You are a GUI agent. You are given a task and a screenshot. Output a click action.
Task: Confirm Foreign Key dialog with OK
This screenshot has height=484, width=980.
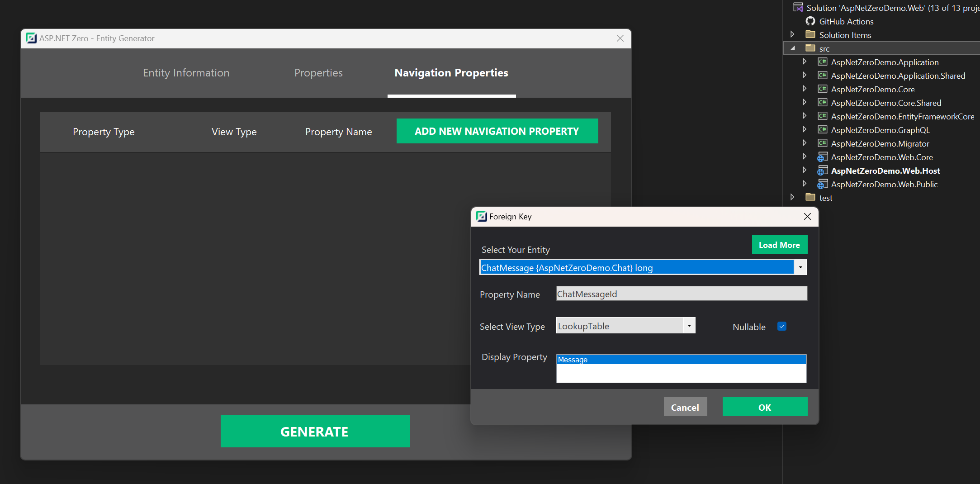coord(765,407)
